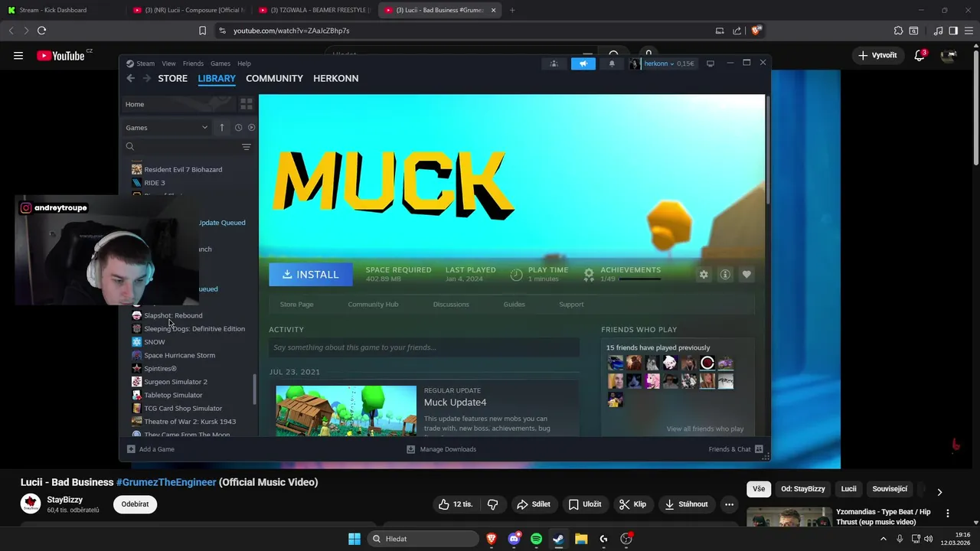This screenshot has height=551, width=980.
Task: Select RIDE 3 in game list
Action: coord(154,183)
